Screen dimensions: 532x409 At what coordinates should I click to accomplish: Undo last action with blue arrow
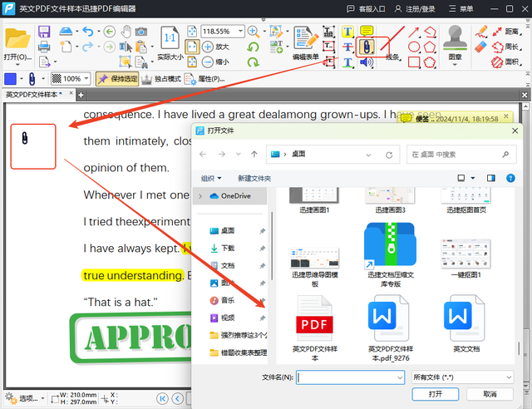click(87, 32)
